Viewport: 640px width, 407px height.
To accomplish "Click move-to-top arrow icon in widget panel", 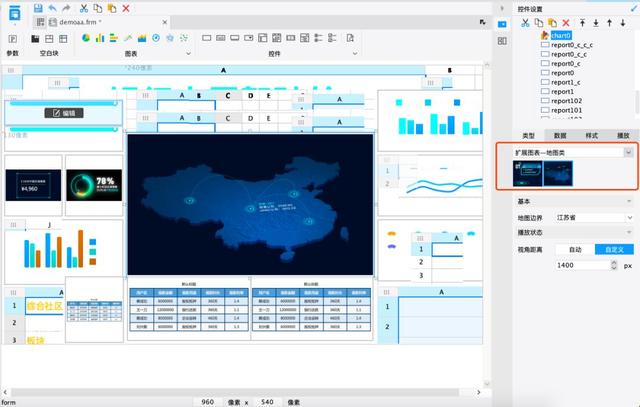I will (x=580, y=22).
